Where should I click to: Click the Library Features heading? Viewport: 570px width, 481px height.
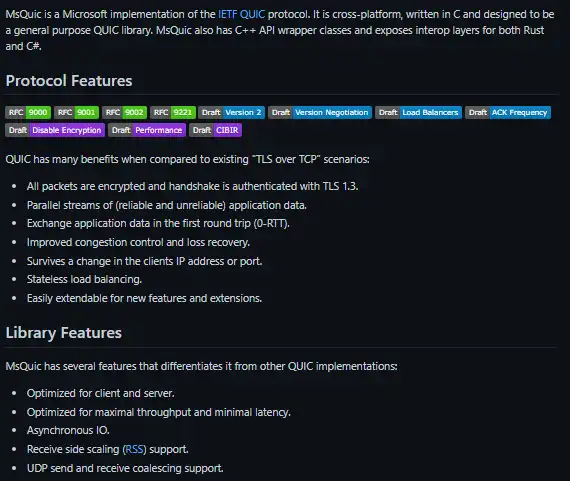click(x=64, y=333)
